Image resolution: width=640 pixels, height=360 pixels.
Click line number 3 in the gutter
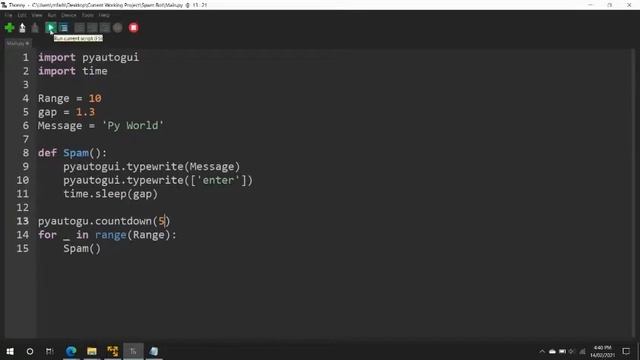tap(25, 84)
